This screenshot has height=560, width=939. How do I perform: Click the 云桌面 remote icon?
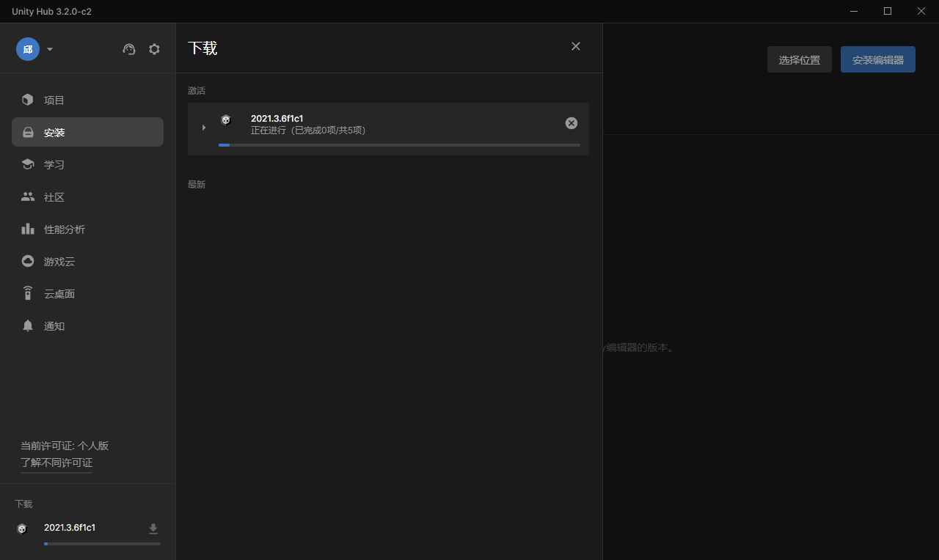point(28,293)
